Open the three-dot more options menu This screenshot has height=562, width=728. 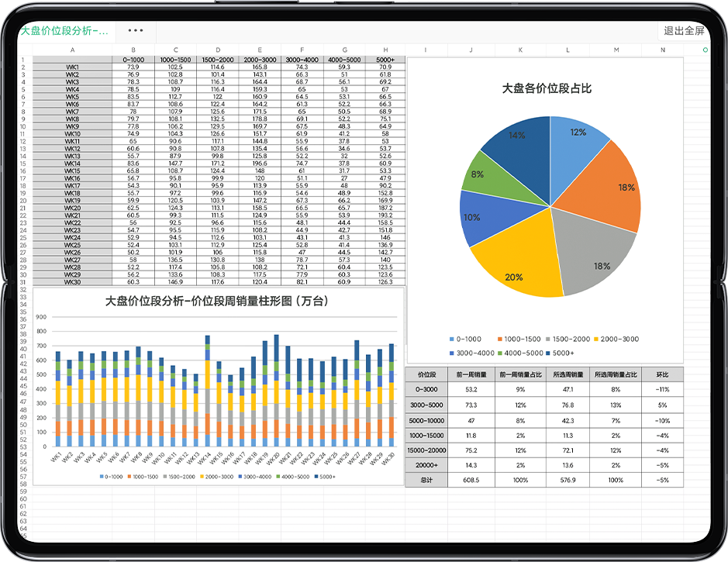[x=136, y=31]
